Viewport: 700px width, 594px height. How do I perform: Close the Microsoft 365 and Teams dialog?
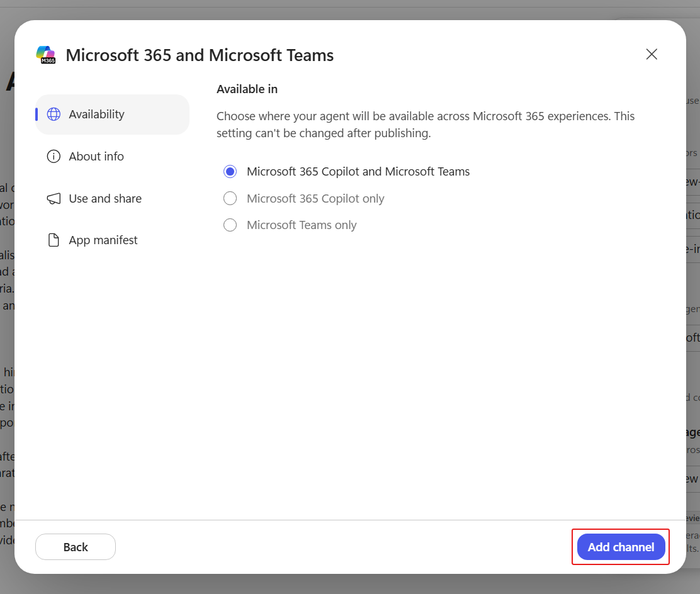click(652, 55)
